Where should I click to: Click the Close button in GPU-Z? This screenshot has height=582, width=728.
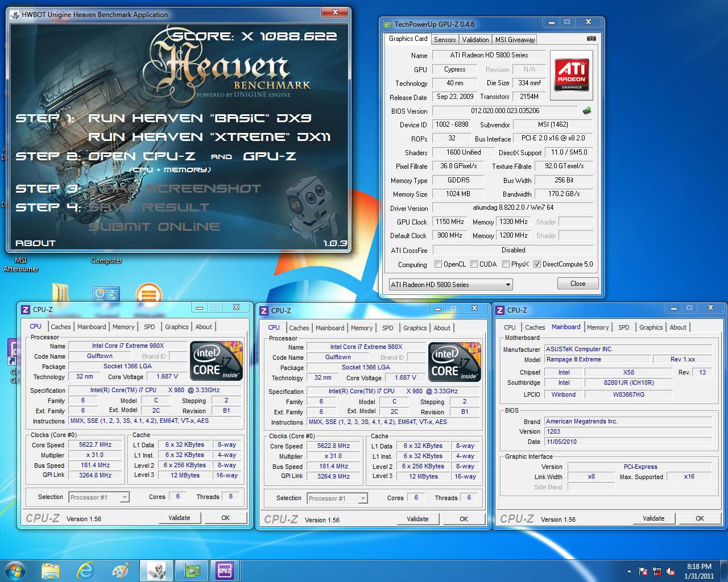point(578,284)
